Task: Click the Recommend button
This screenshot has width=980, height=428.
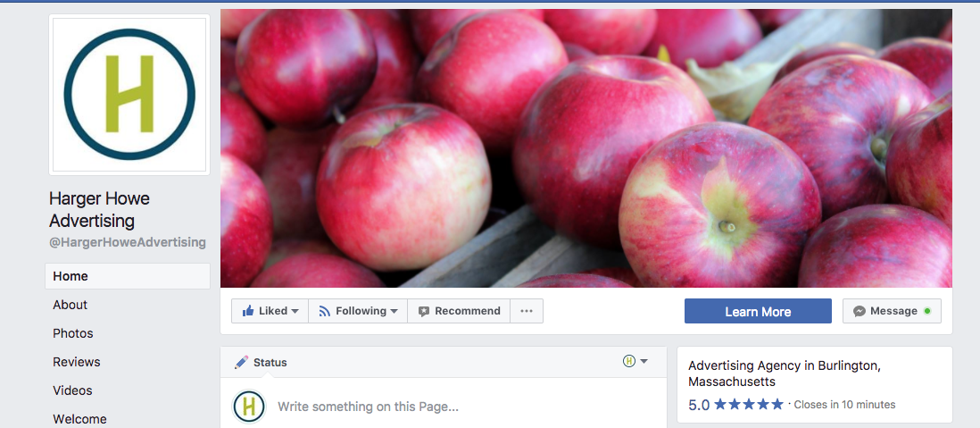Action: coord(460,311)
